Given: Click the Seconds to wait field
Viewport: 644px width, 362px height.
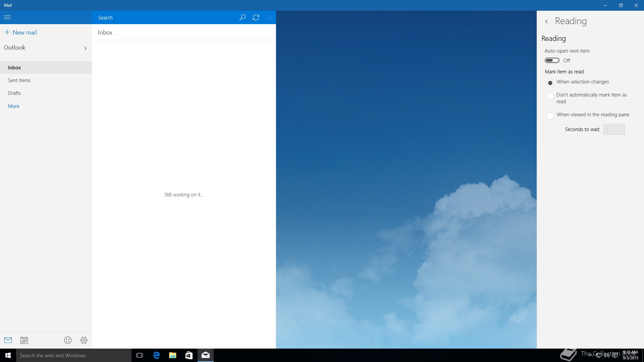Looking at the screenshot, I should 614,129.
